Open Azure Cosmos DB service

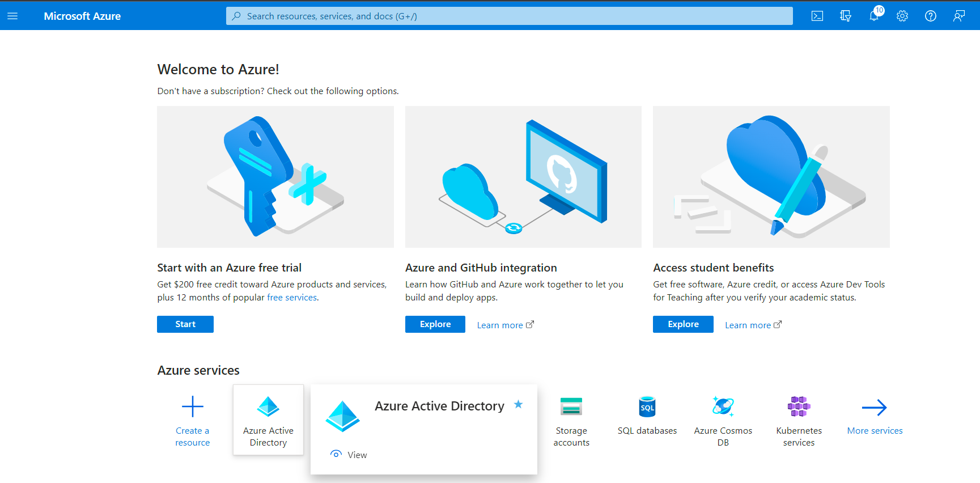(x=723, y=421)
